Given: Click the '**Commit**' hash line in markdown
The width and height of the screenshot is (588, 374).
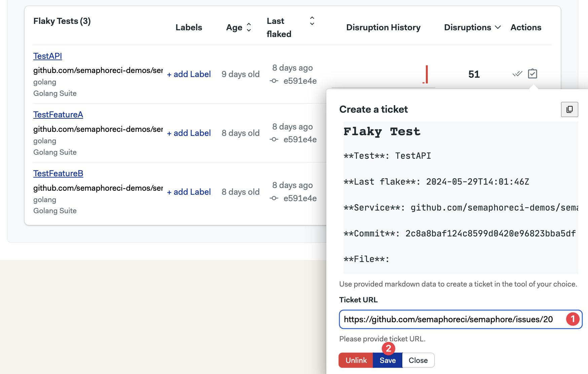Looking at the screenshot, I should (x=460, y=233).
